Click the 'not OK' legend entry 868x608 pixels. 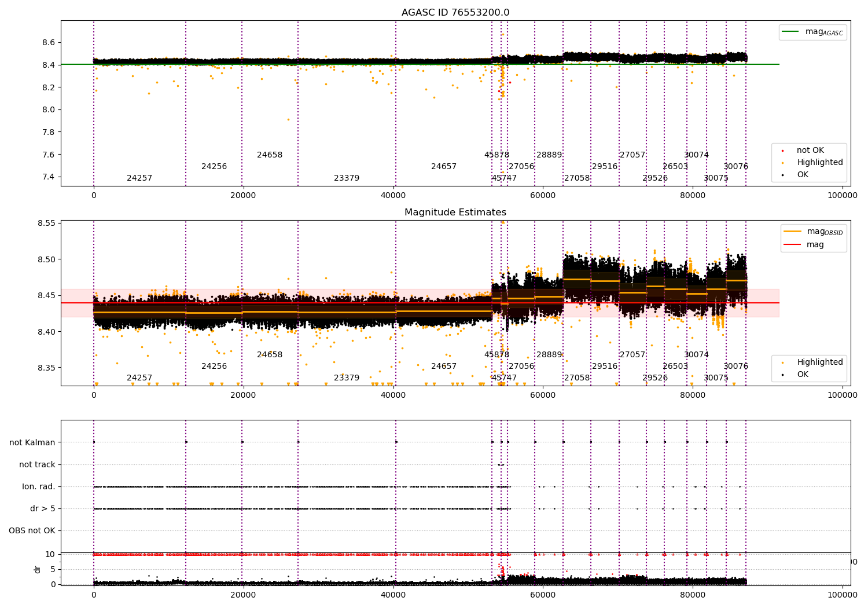pyautogui.click(x=810, y=151)
